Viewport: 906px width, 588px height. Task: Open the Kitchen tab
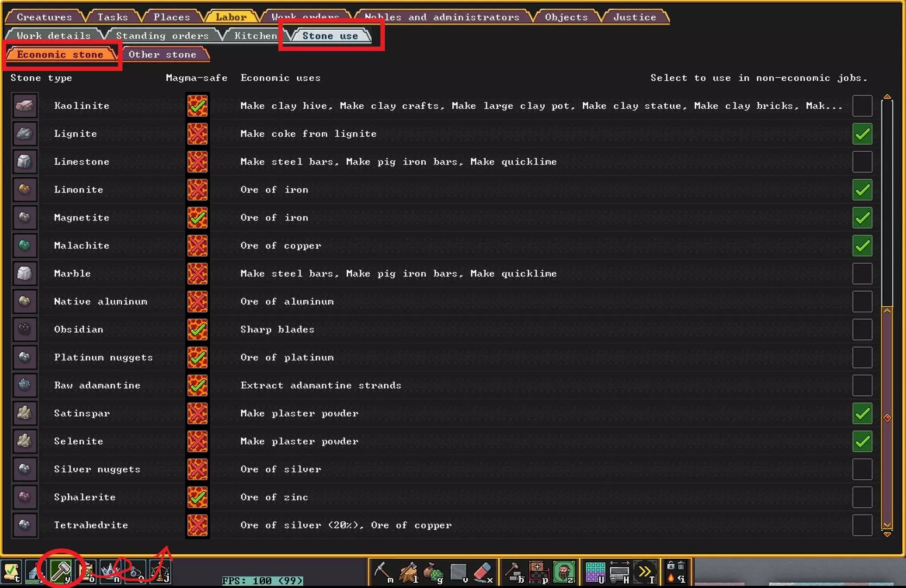[255, 36]
